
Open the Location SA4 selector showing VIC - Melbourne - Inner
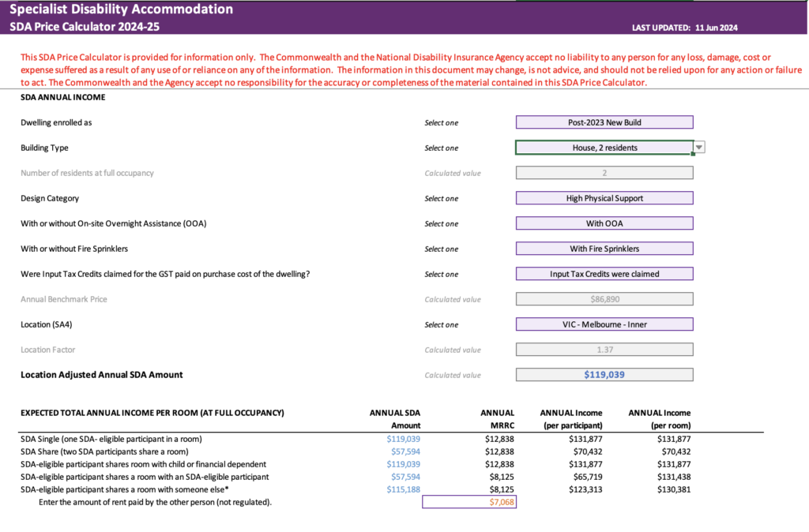[x=604, y=324]
